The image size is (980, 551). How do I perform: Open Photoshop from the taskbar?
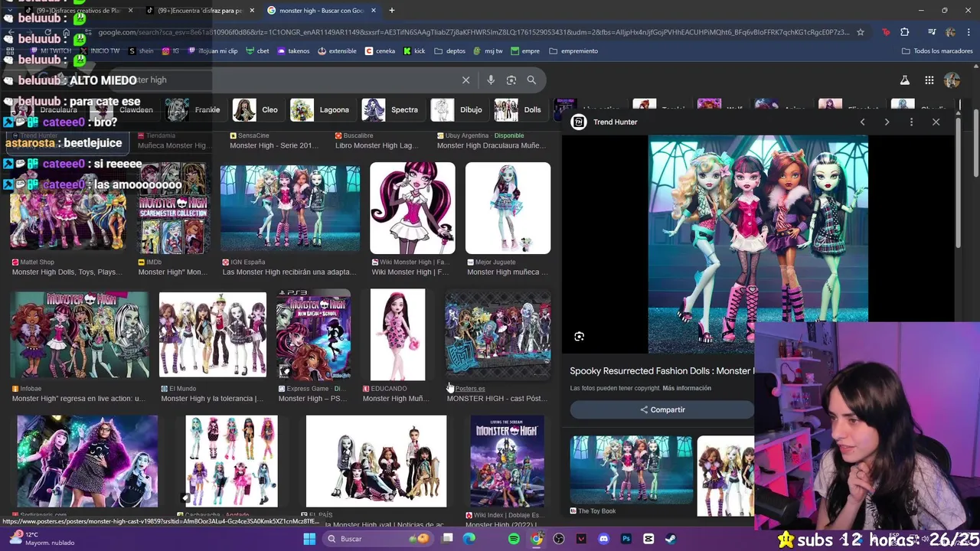point(626,539)
